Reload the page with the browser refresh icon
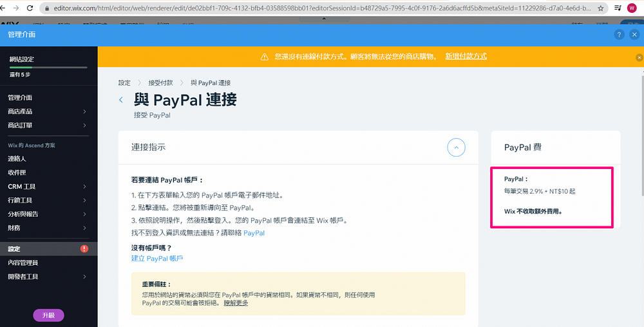 [30, 8]
